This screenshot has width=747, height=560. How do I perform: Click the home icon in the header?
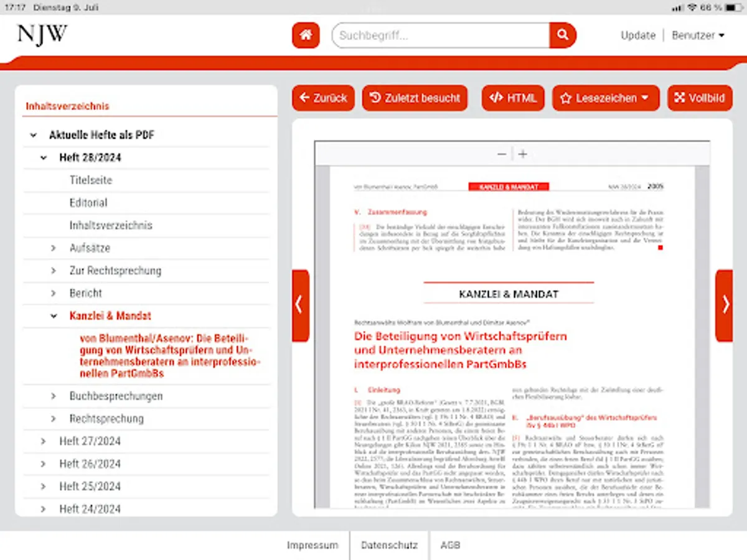point(305,35)
